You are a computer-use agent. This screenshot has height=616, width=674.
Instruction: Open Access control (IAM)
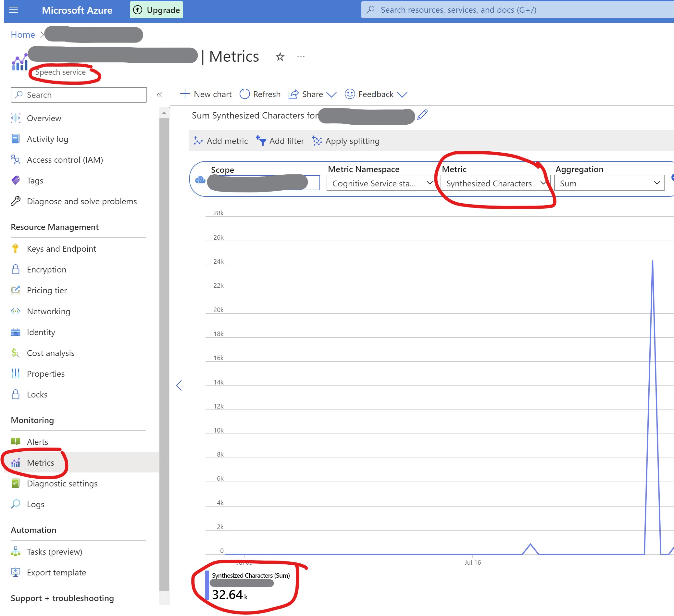pos(65,160)
